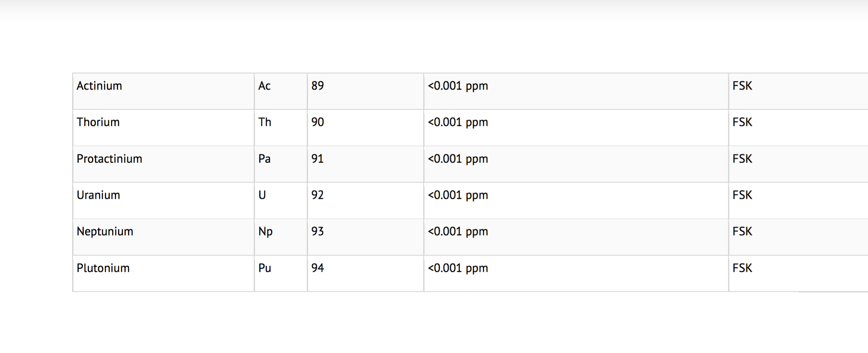The width and height of the screenshot is (868, 353).
Task: Click the FSK cell in Actinium row
Action: (x=742, y=86)
